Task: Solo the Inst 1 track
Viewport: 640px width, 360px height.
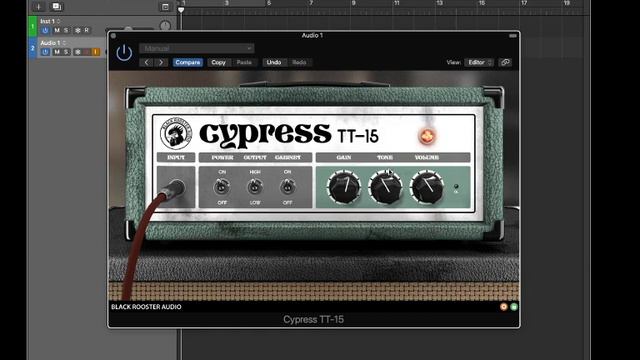Action: [66, 30]
